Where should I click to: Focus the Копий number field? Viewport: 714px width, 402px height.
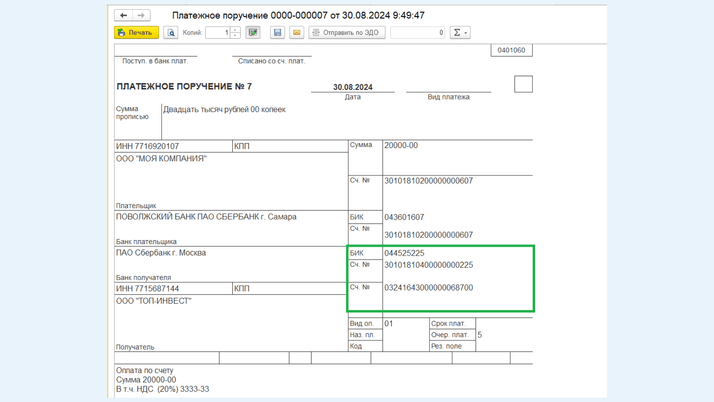pos(218,32)
